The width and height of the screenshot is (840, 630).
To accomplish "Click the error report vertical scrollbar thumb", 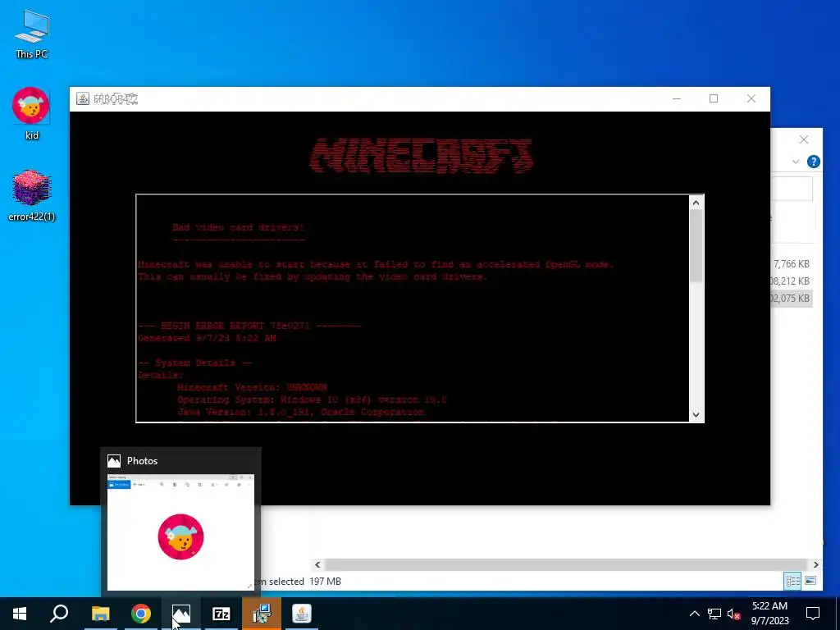I will pyautogui.click(x=696, y=246).
